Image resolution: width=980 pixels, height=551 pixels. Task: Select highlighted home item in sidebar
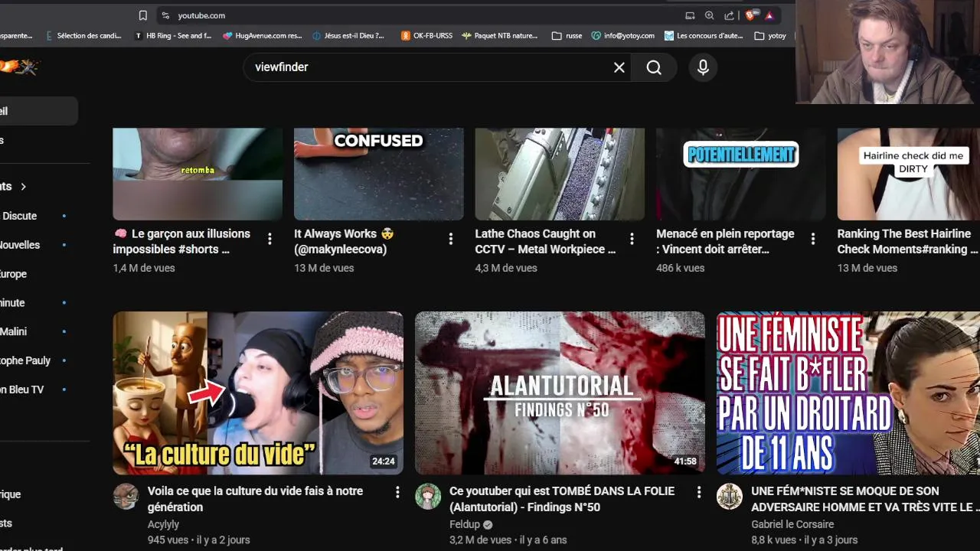click(x=38, y=111)
